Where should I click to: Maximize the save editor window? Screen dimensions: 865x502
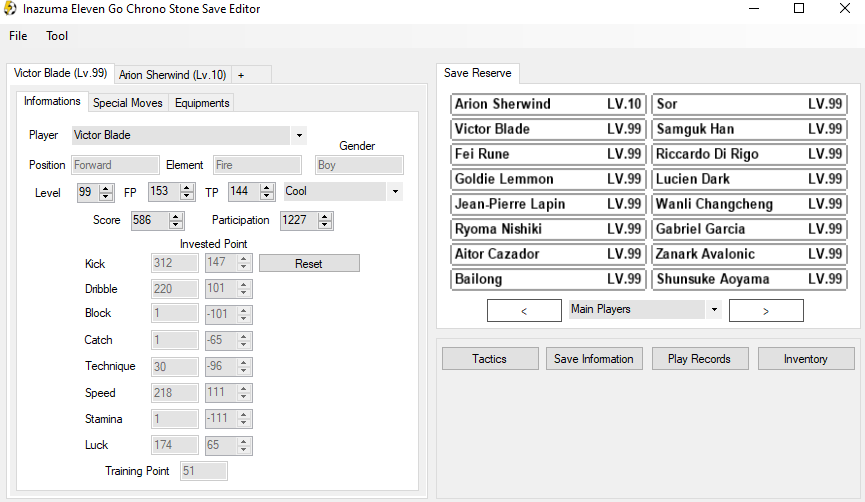pos(799,8)
